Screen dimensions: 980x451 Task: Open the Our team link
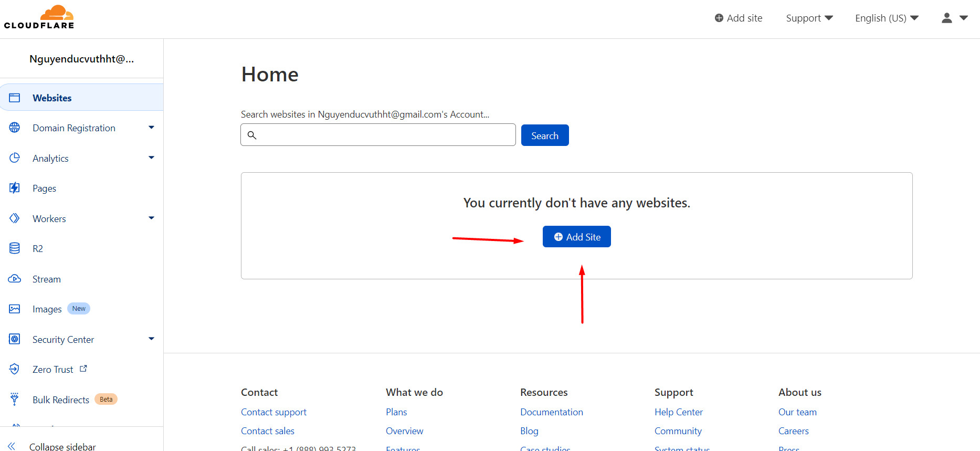[797, 412]
